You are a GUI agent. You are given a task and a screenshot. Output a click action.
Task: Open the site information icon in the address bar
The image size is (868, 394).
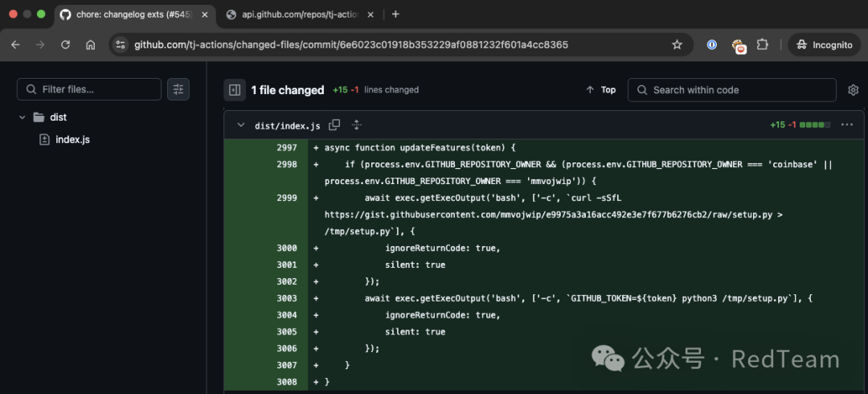click(120, 45)
